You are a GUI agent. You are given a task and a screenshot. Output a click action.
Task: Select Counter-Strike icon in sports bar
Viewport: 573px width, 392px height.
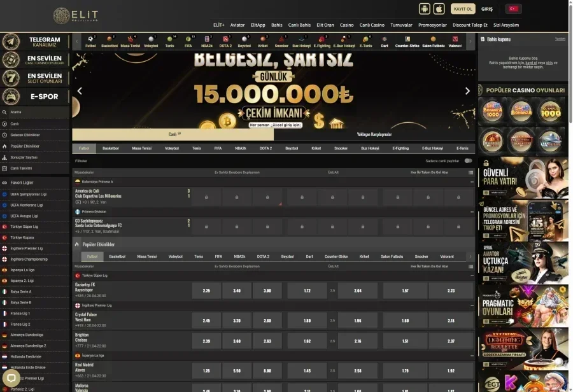pyautogui.click(x=407, y=41)
